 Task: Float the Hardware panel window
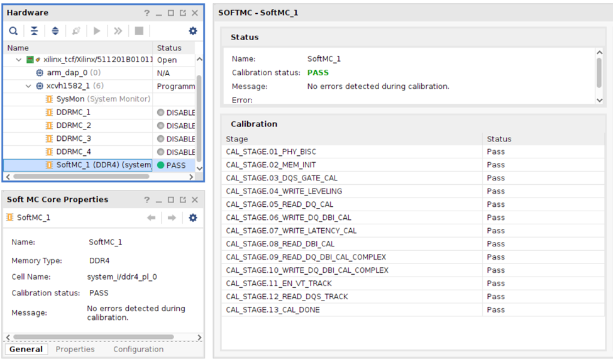pyautogui.click(x=182, y=13)
